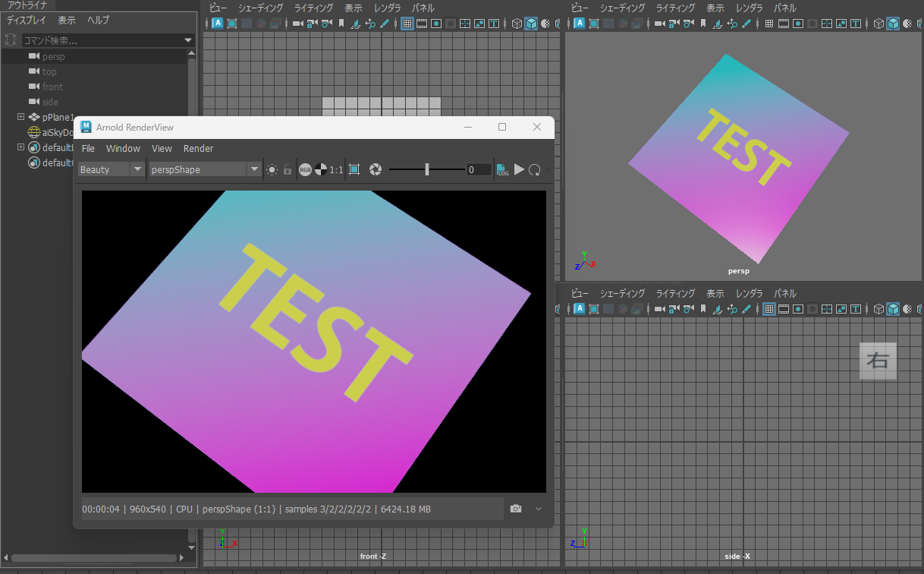Open ライティング menu in persp panel
The width and height of the screenshot is (924, 574).
(676, 8)
